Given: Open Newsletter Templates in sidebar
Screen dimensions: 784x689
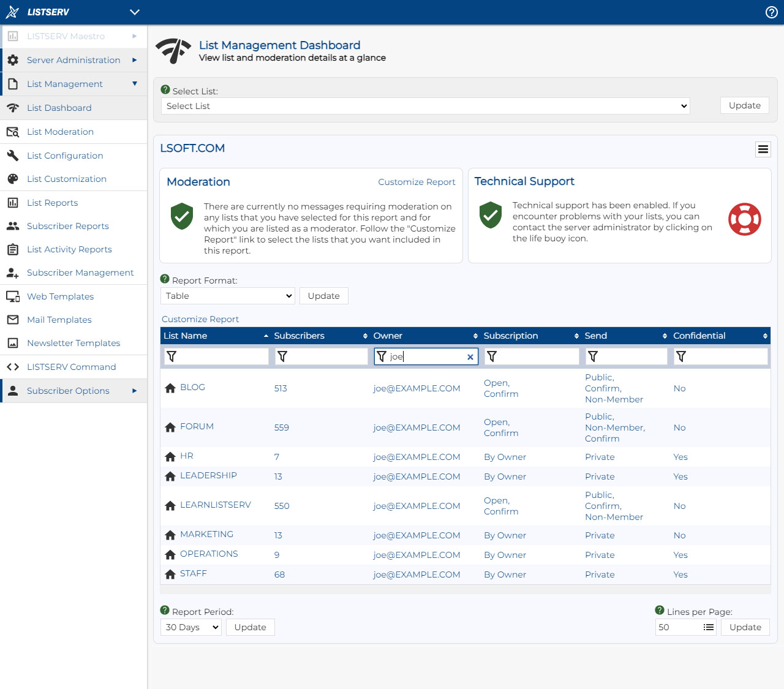Looking at the screenshot, I should [x=73, y=343].
